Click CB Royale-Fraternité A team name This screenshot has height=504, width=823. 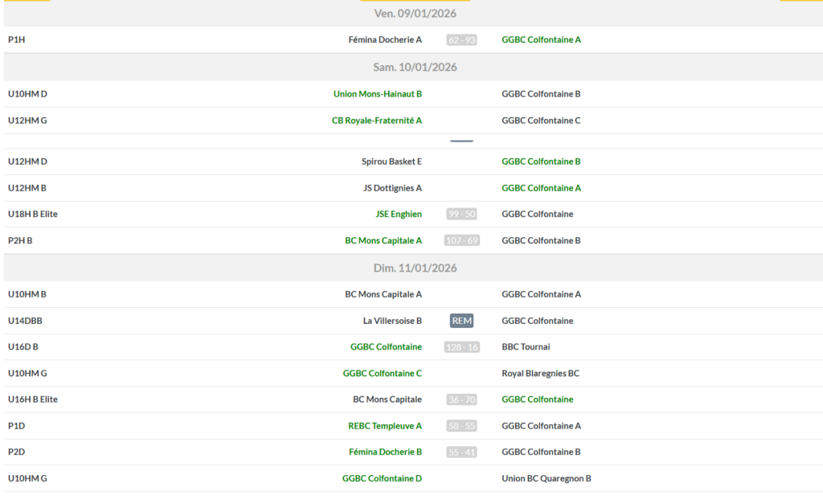pyautogui.click(x=376, y=121)
